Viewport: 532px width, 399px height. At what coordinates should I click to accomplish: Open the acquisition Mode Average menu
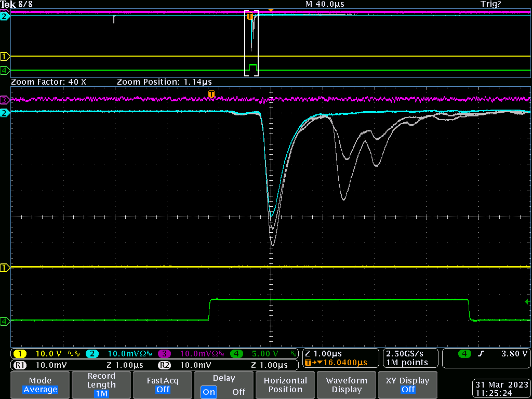click(x=40, y=384)
